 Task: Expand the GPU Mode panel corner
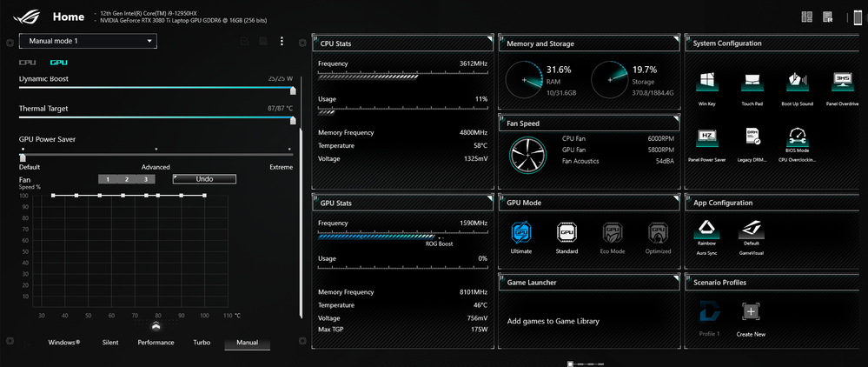(x=676, y=198)
